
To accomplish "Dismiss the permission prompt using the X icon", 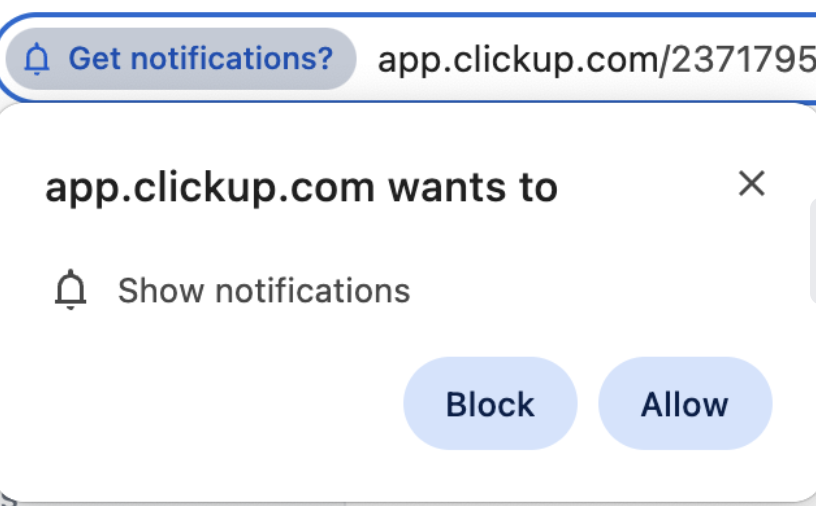I will pos(751,183).
